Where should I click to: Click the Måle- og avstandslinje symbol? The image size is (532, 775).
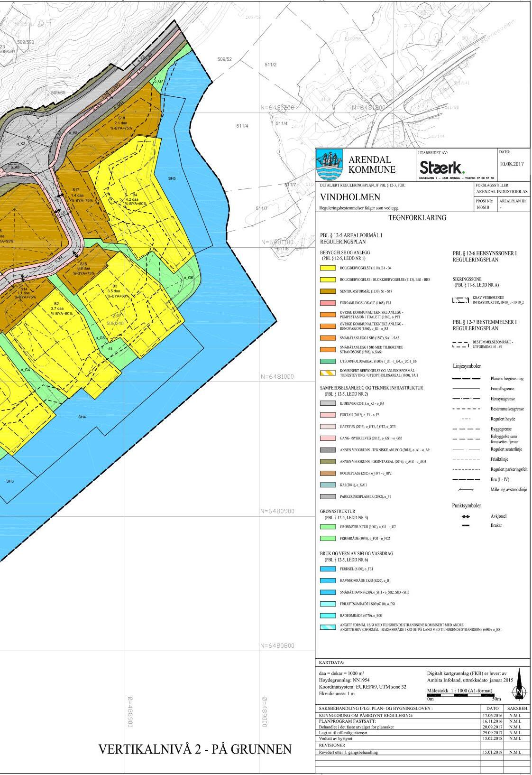point(466,489)
